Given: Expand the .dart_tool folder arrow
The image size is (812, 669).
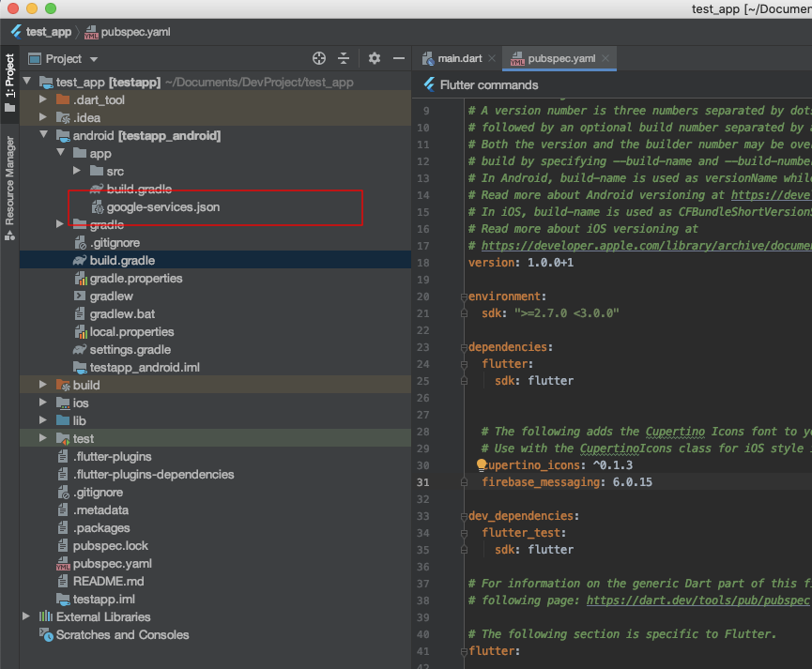Looking at the screenshot, I should tap(43, 99).
